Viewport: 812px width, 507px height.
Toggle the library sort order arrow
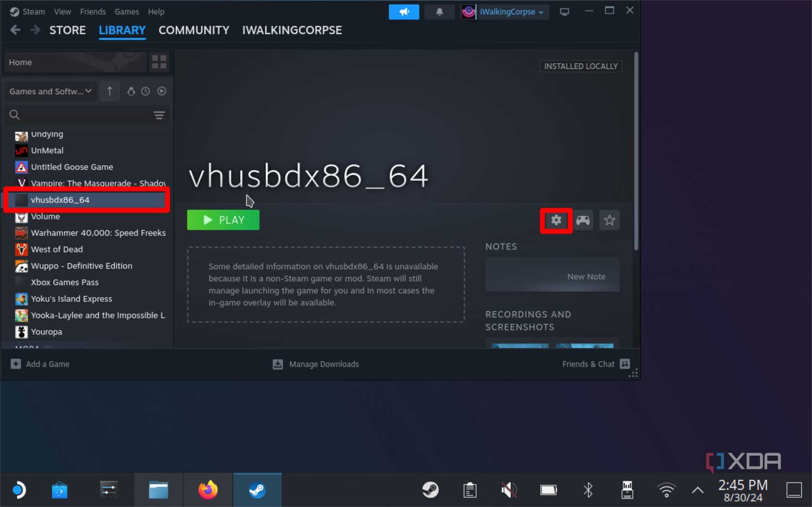pyautogui.click(x=109, y=91)
